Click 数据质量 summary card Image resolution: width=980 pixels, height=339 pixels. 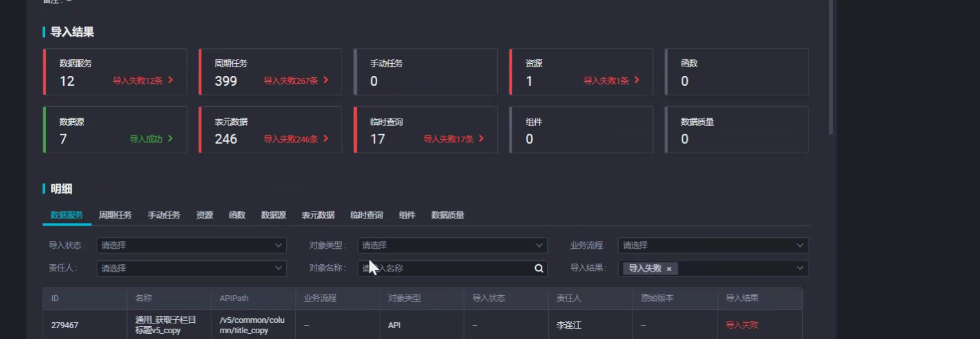tap(736, 130)
